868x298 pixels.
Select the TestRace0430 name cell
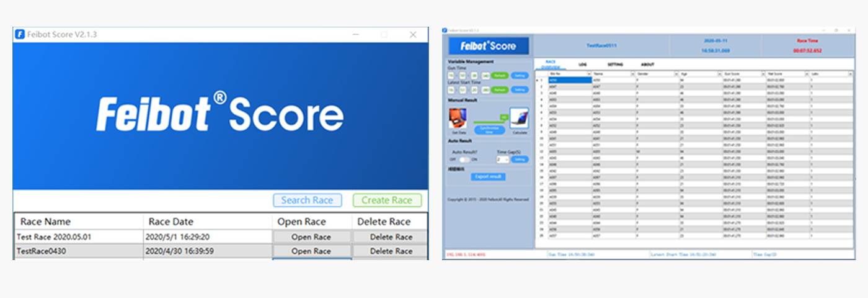tap(79, 251)
